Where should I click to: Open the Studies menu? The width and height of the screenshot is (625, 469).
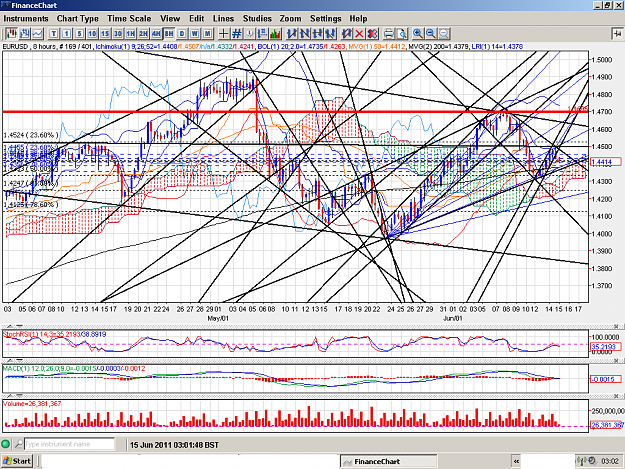(x=257, y=18)
